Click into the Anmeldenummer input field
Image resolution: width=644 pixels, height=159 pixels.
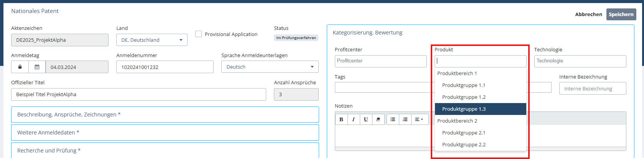tap(165, 67)
